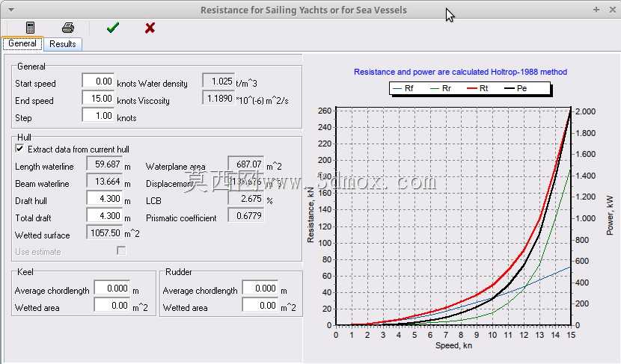
Task: Close the Resistance window
Action: point(612,10)
